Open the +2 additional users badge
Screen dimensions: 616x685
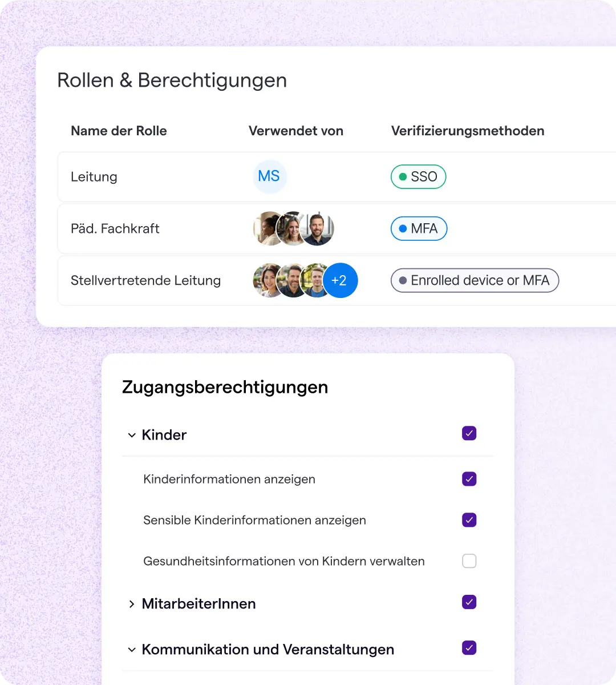tap(340, 280)
